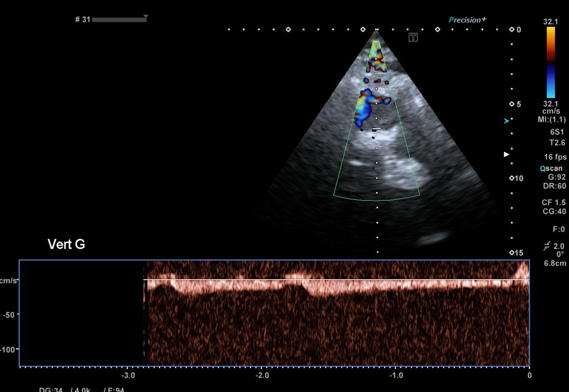Click the 16 fps frame rate readout
The image size is (569, 392).
point(555,157)
